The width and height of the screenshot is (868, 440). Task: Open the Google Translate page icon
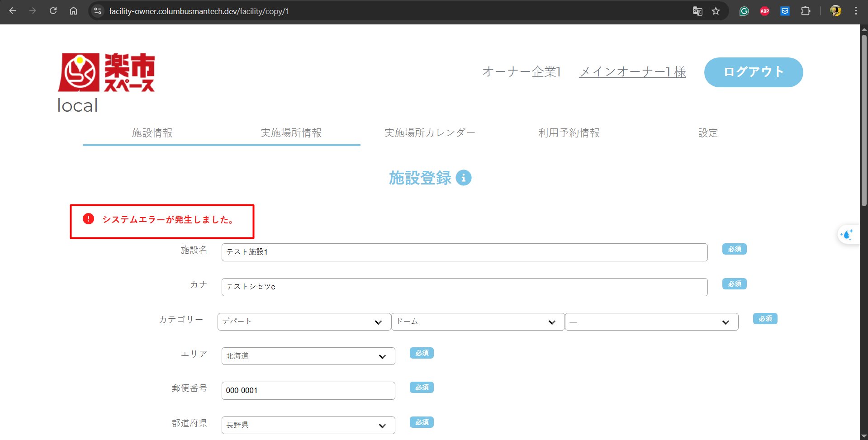(697, 11)
